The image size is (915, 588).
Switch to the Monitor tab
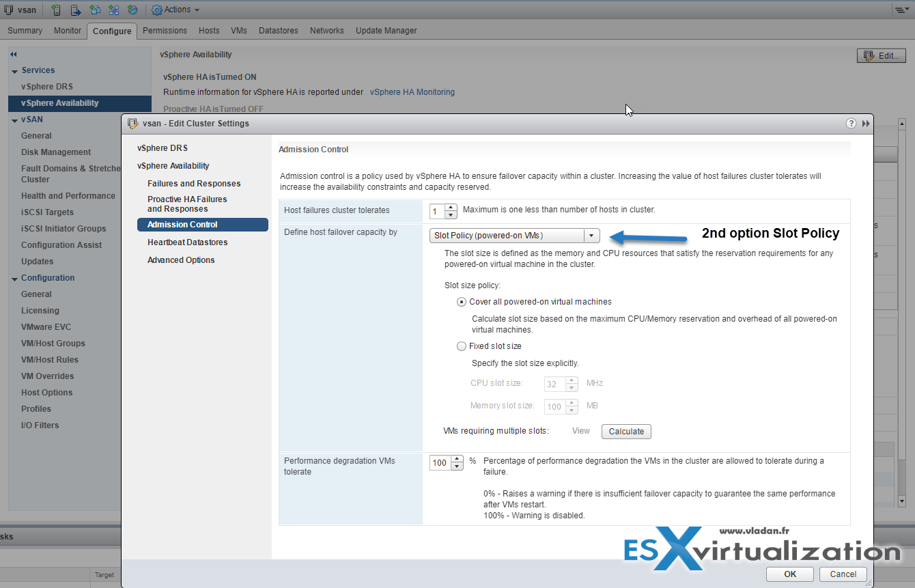tap(68, 31)
